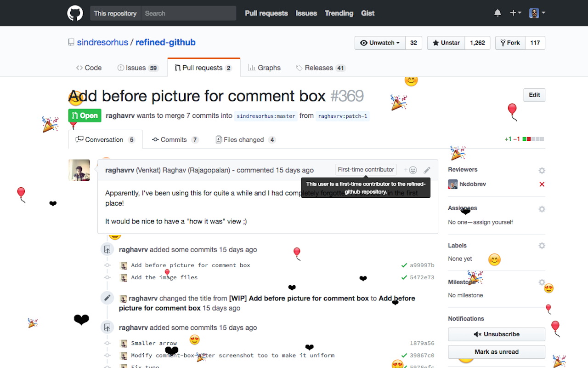Open the Graphs tab

pyautogui.click(x=265, y=68)
